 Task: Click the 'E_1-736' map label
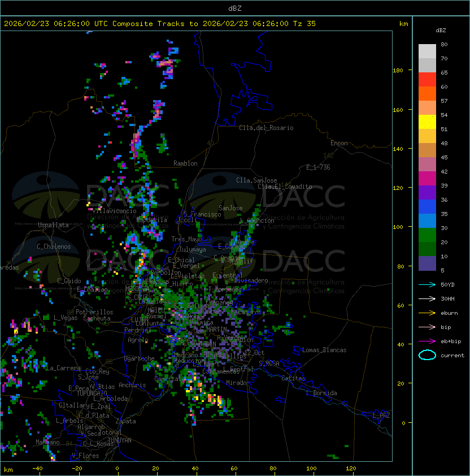coord(318,167)
